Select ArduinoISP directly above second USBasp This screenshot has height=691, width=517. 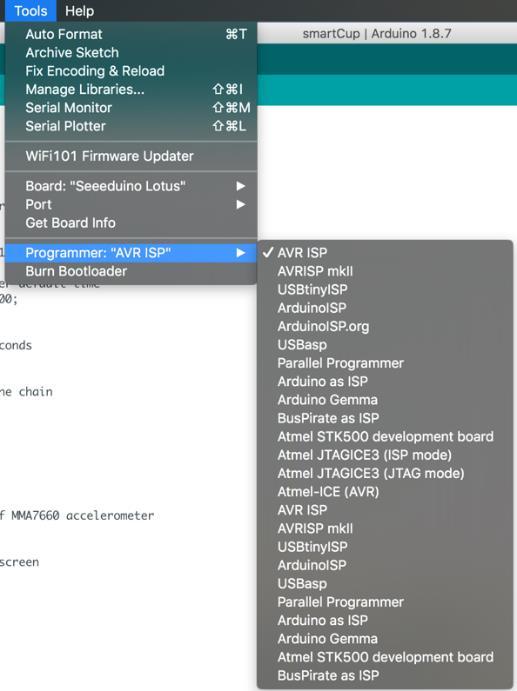pos(385,565)
